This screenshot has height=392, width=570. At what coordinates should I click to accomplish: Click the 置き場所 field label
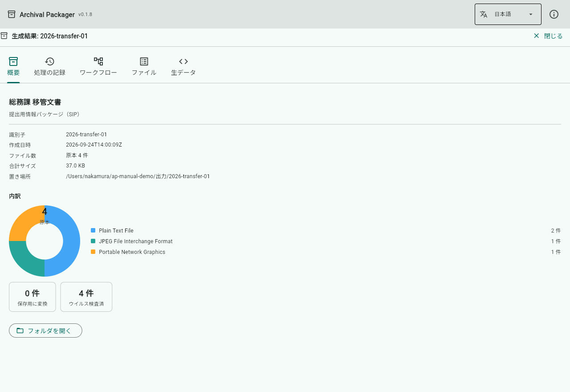20,176
